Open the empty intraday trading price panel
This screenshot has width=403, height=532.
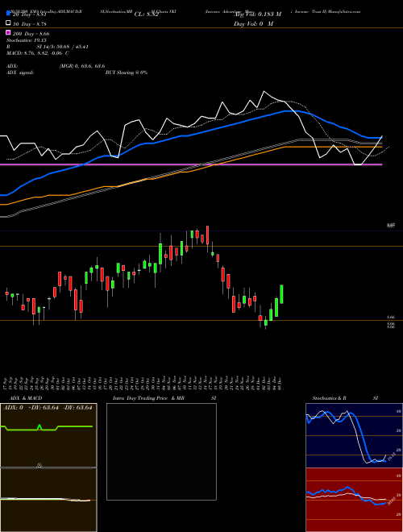[x=161, y=451]
